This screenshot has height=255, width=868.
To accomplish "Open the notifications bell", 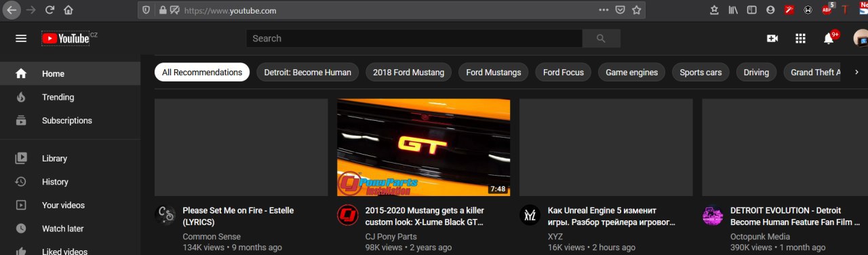I will 829,39.
